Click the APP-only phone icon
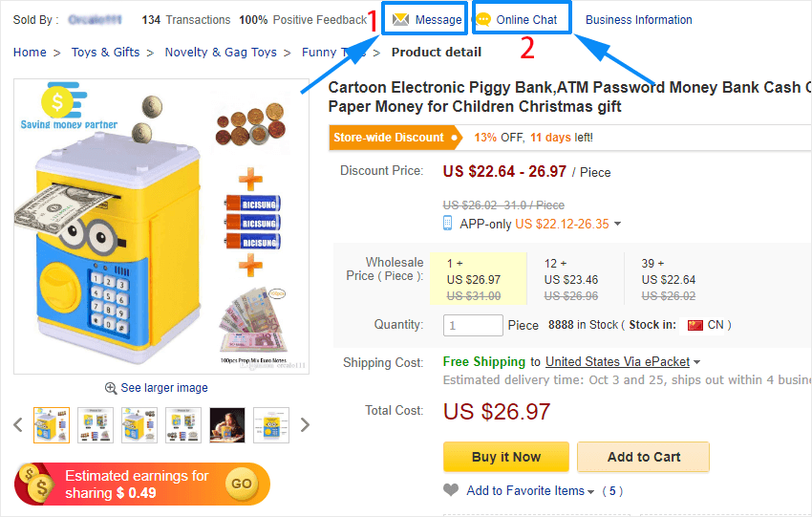812x517 pixels. click(x=448, y=223)
